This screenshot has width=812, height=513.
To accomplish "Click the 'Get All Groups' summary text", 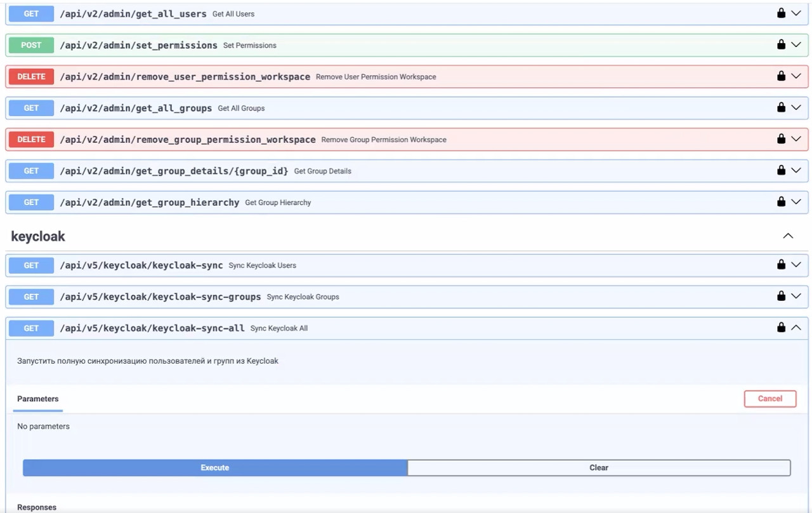I will tap(241, 109).
